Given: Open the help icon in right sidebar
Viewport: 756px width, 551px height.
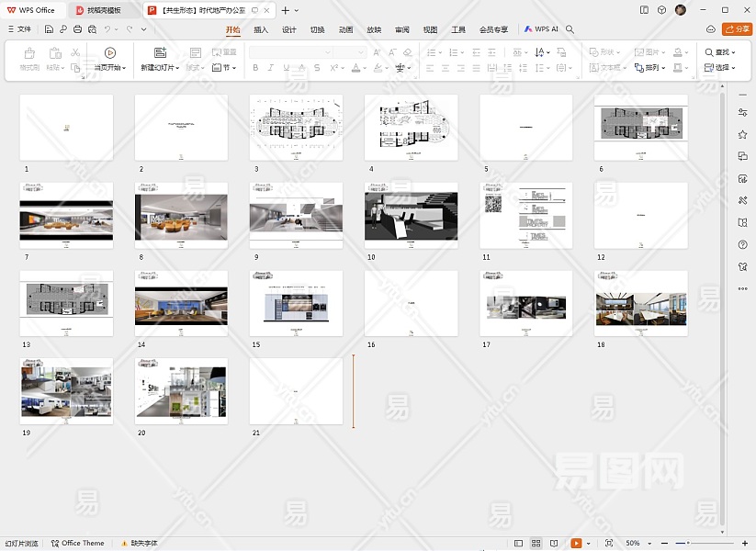Looking at the screenshot, I should pos(742,244).
